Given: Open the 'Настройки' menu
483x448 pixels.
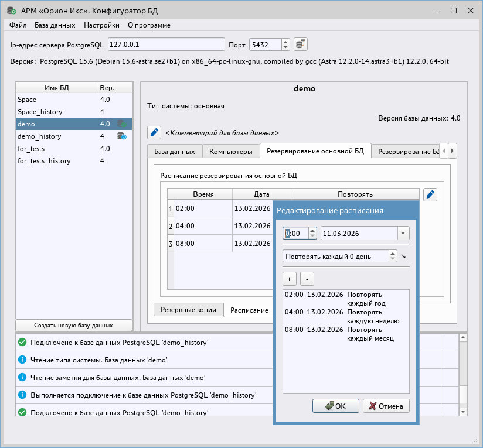Looking at the screenshot, I should [101, 25].
